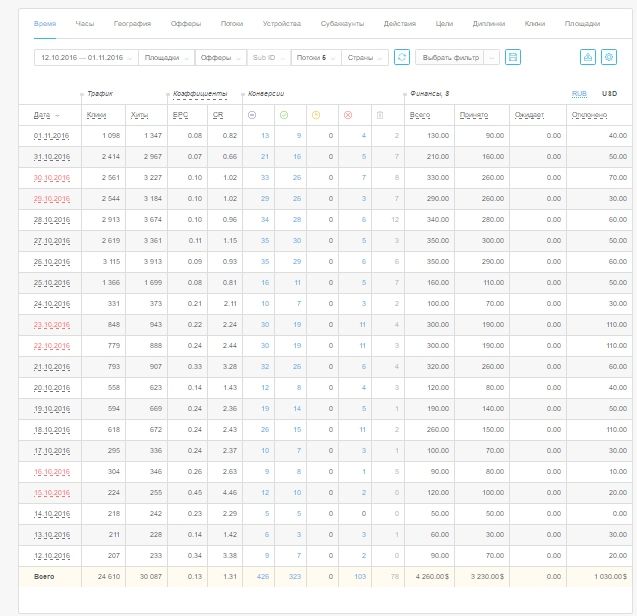Open date 15.10.2016 details
Image resolution: width=637 pixels, height=616 pixels.
tap(52, 493)
